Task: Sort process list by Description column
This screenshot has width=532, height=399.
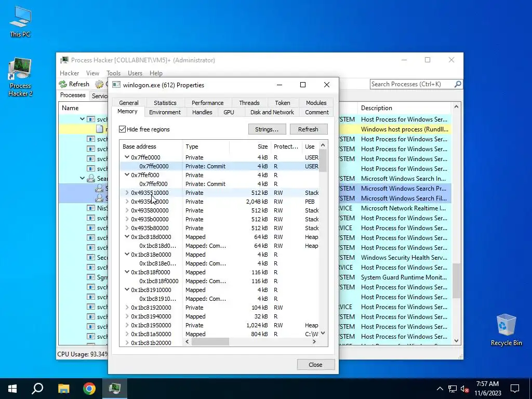Action: (404, 108)
